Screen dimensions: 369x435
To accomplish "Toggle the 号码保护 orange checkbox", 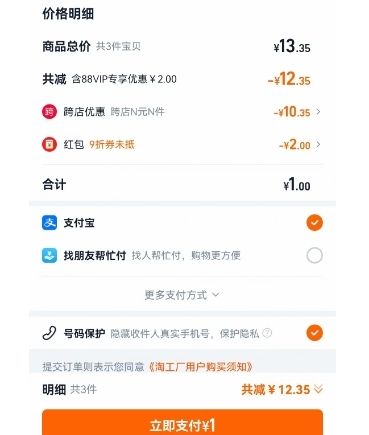I will click(x=314, y=333).
